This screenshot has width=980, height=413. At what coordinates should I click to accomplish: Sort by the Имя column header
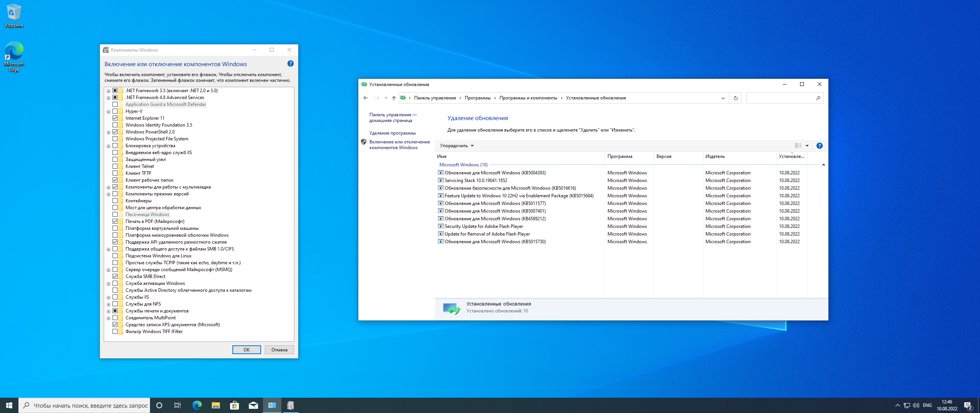tap(520, 156)
